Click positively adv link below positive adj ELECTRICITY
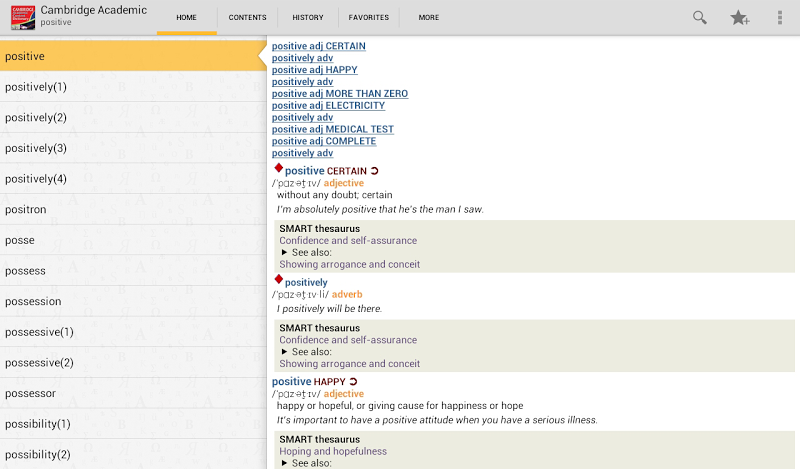800x469 pixels. click(302, 118)
